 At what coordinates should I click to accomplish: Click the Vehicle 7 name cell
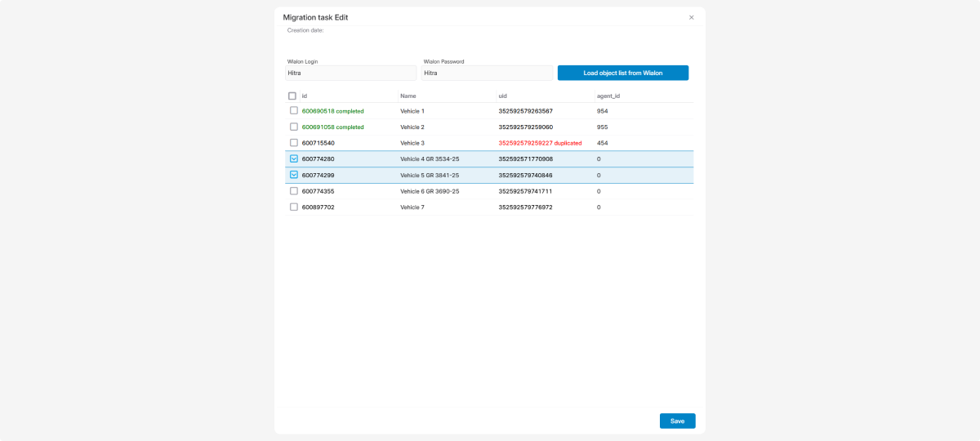coord(412,207)
